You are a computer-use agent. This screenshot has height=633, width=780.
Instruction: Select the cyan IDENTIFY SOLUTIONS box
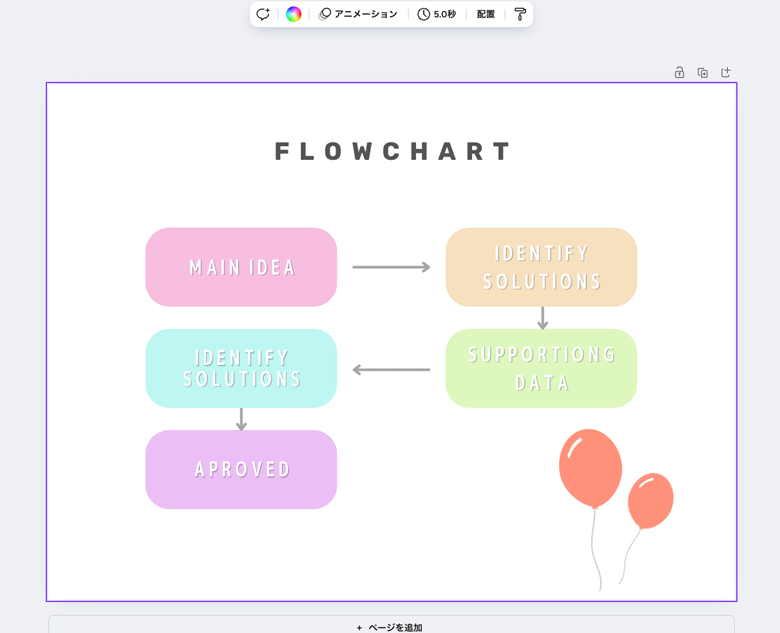(241, 368)
